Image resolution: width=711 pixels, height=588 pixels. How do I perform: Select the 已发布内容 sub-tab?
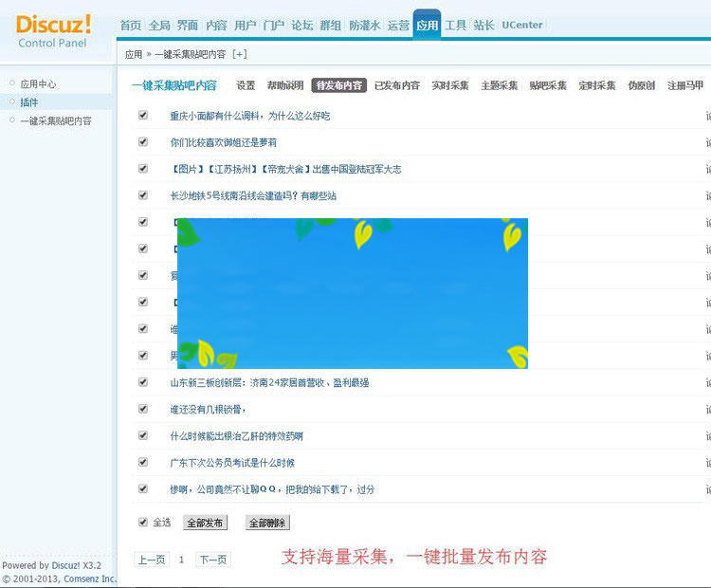coord(396,85)
